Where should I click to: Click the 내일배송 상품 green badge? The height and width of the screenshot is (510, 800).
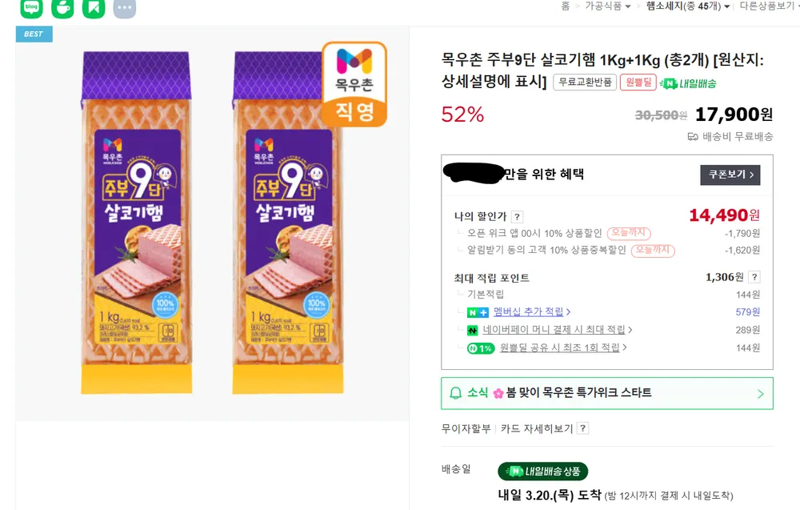[543, 471]
